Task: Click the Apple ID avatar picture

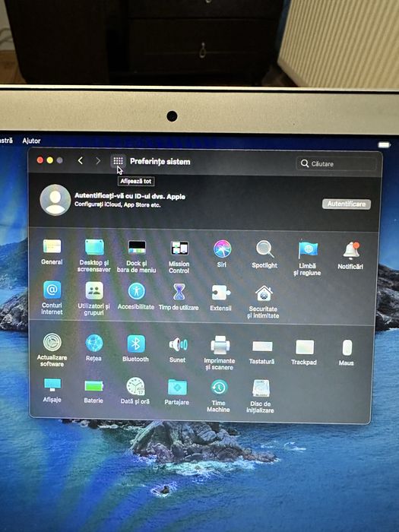Action: (55, 200)
